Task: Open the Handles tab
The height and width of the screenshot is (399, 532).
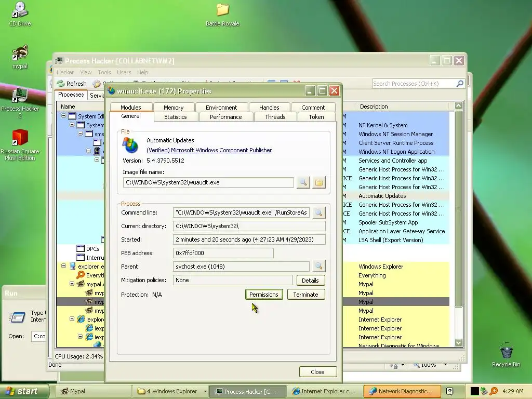Action: point(269,107)
